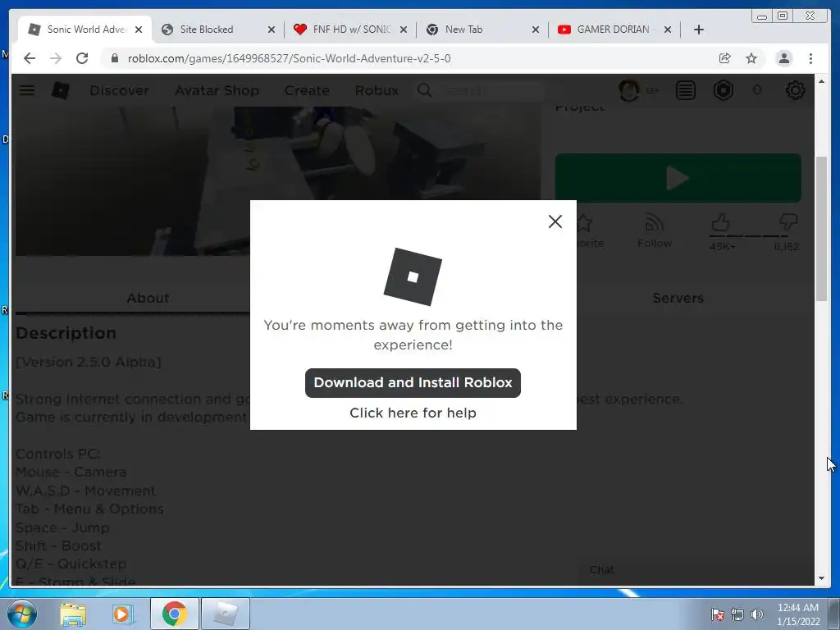Click Download and Install Roblox button
Viewport: 840px width, 630px height.
tap(413, 382)
